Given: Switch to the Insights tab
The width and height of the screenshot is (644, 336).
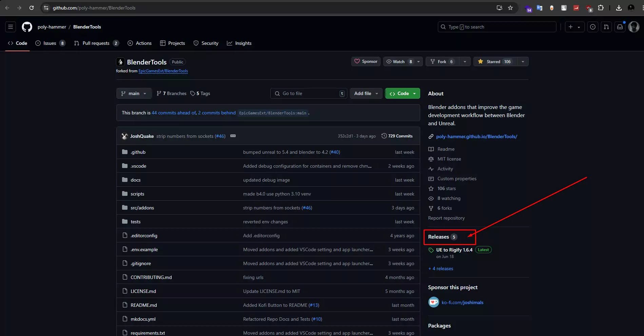Looking at the screenshot, I should coord(239,43).
